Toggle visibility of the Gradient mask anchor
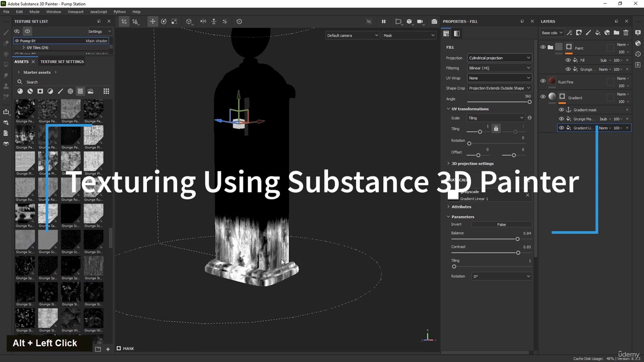This screenshot has width=644, height=362. coord(561,110)
